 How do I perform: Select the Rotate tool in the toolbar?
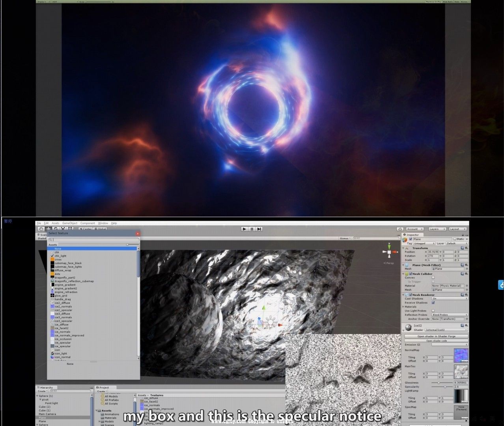click(x=56, y=229)
